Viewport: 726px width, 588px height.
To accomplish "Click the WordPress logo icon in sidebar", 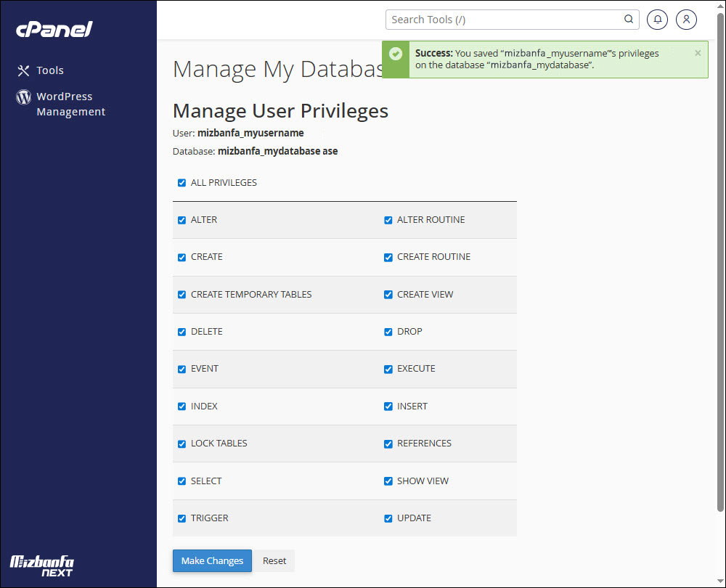I will point(23,97).
